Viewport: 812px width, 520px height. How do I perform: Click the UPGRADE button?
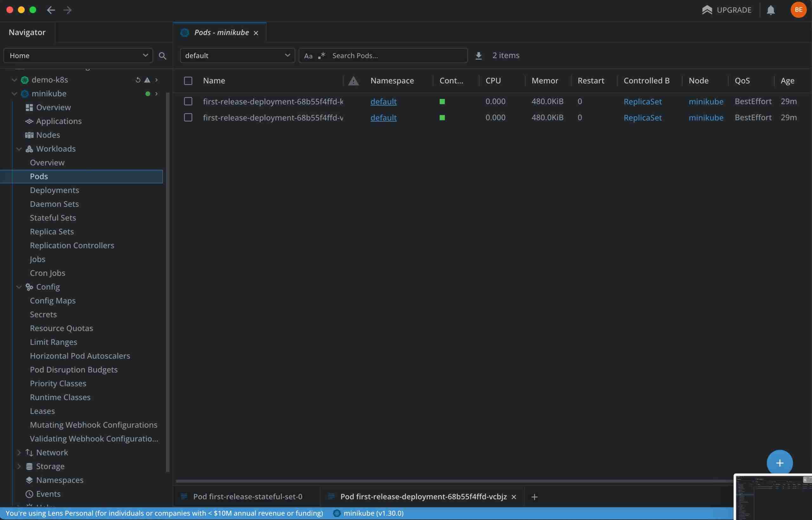(727, 10)
